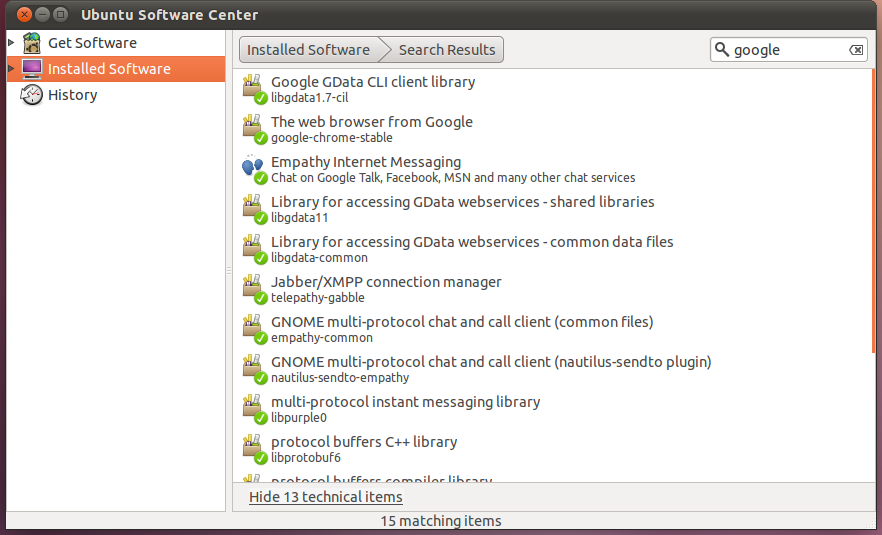The image size is (882, 535).
Task: Click the Installed Software monitor icon
Action: (x=32, y=69)
